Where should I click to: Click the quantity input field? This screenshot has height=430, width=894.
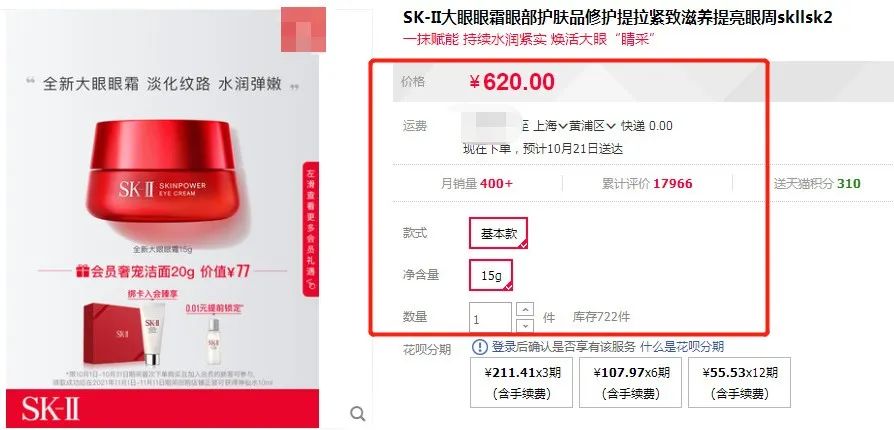(490, 318)
